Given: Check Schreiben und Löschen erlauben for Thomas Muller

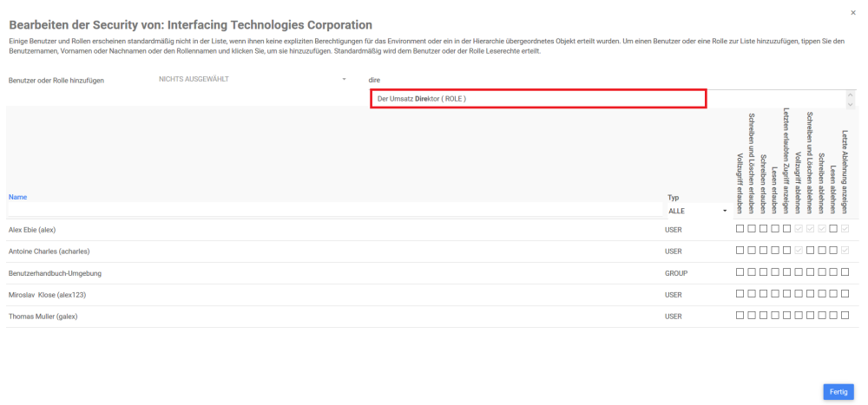Looking at the screenshot, I should point(752,317).
